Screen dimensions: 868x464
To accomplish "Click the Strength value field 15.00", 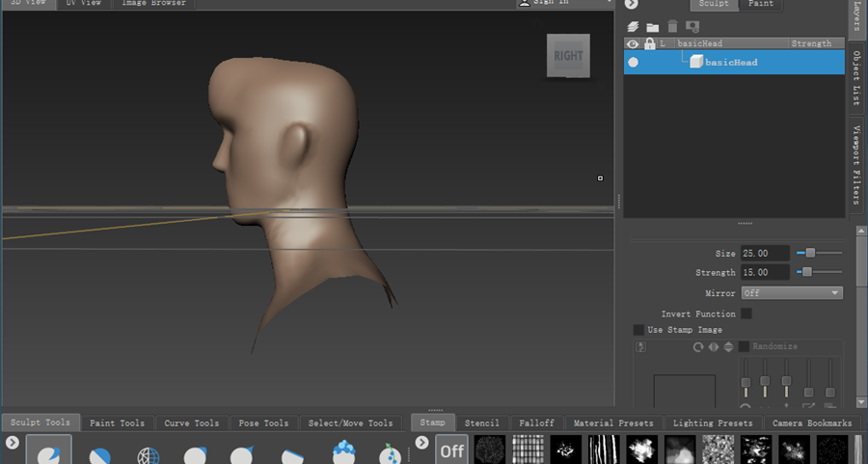I will point(765,272).
